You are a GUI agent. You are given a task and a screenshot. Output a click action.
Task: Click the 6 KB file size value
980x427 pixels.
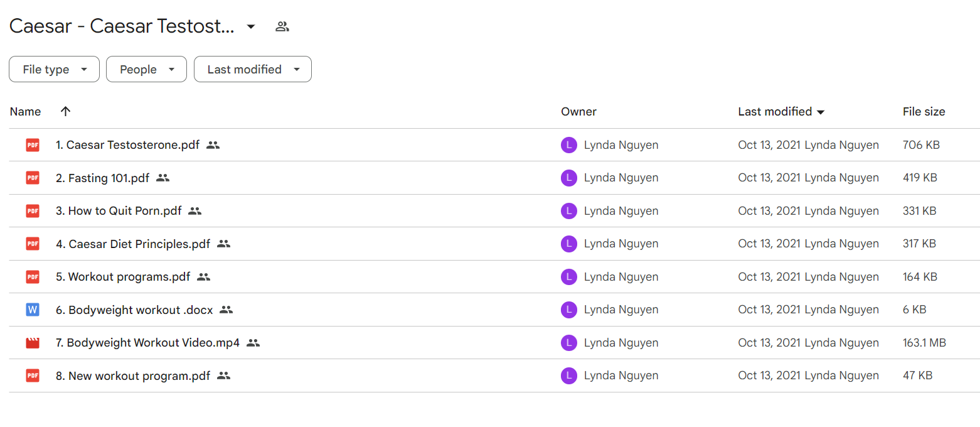[x=914, y=310]
